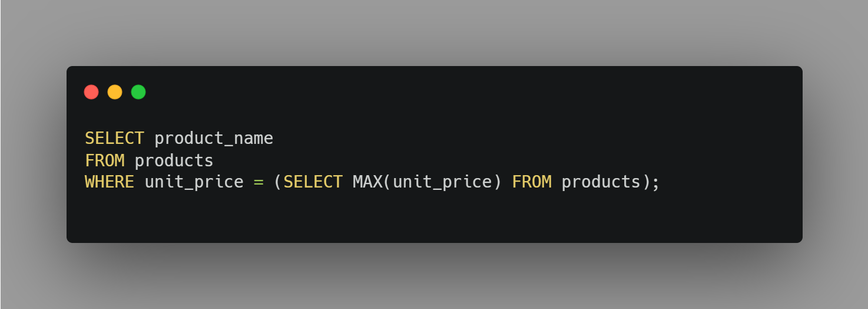This screenshot has width=868, height=309.
Task: Click the opening parenthesis after MAX
Action: (x=387, y=182)
